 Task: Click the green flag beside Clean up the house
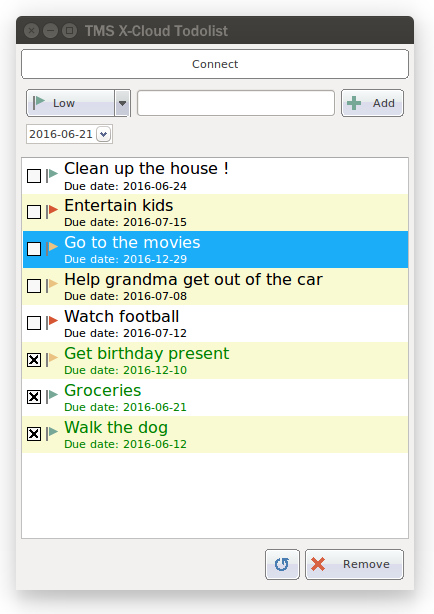[52, 175]
